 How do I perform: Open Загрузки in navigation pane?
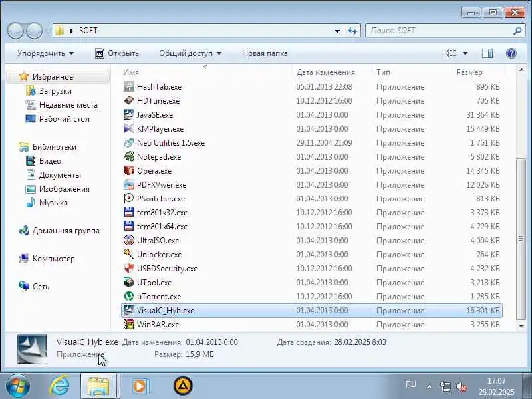click(55, 91)
